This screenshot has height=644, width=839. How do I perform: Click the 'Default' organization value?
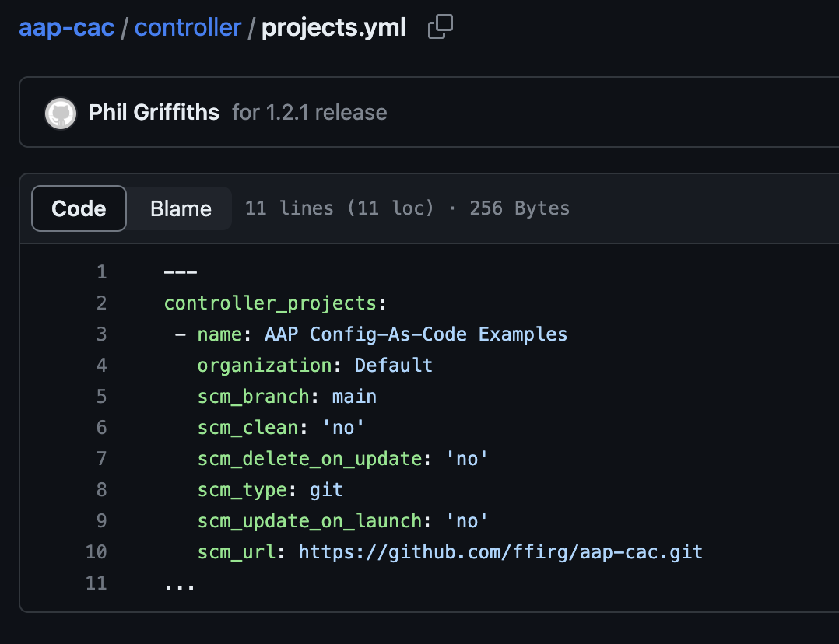coord(393,366)
